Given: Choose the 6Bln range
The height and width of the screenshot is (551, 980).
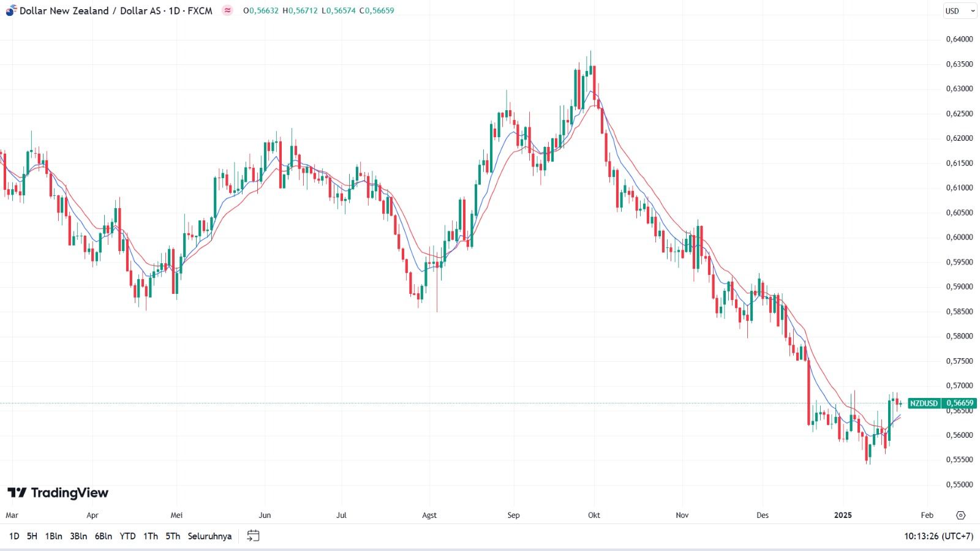Looking at the screenshot, I should (x=104, y=536).
